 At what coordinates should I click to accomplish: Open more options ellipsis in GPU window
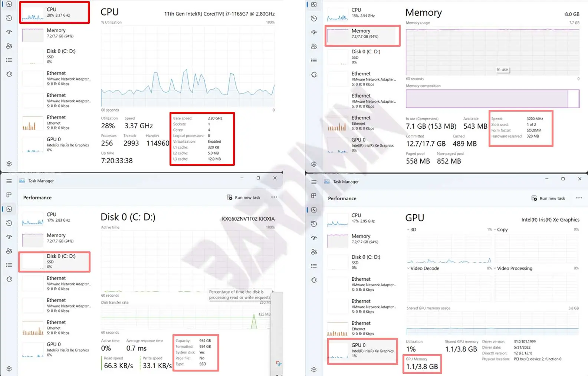pyautogui.click(x=579, y=198)
